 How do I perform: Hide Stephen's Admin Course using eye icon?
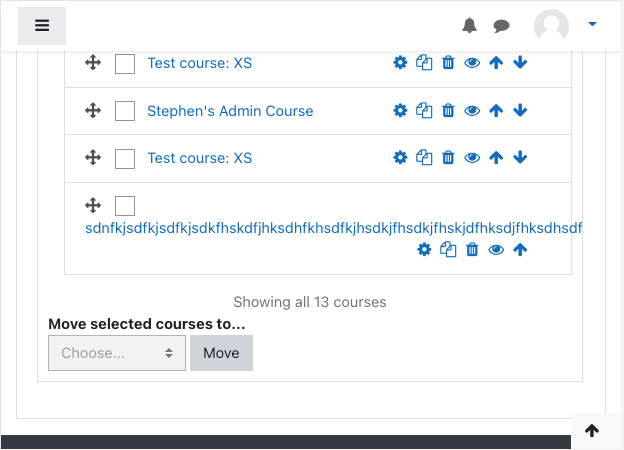pos(472,111)
